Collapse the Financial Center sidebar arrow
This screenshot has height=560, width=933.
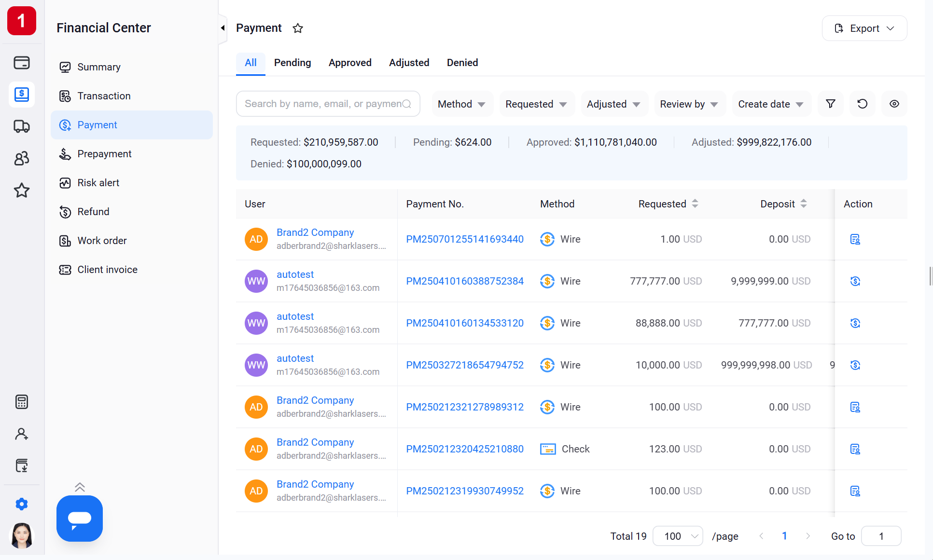point(223,28)
